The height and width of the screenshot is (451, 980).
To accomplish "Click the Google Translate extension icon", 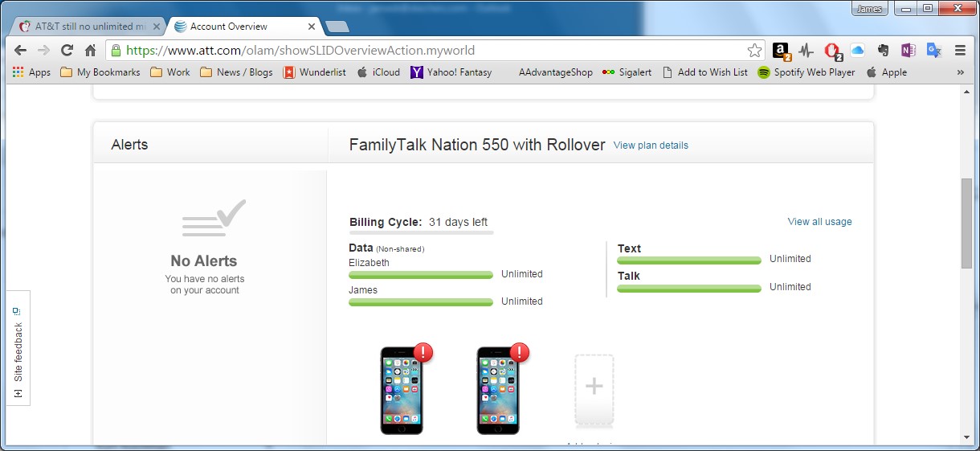I will pyautogui.click(x=933, y=50).
